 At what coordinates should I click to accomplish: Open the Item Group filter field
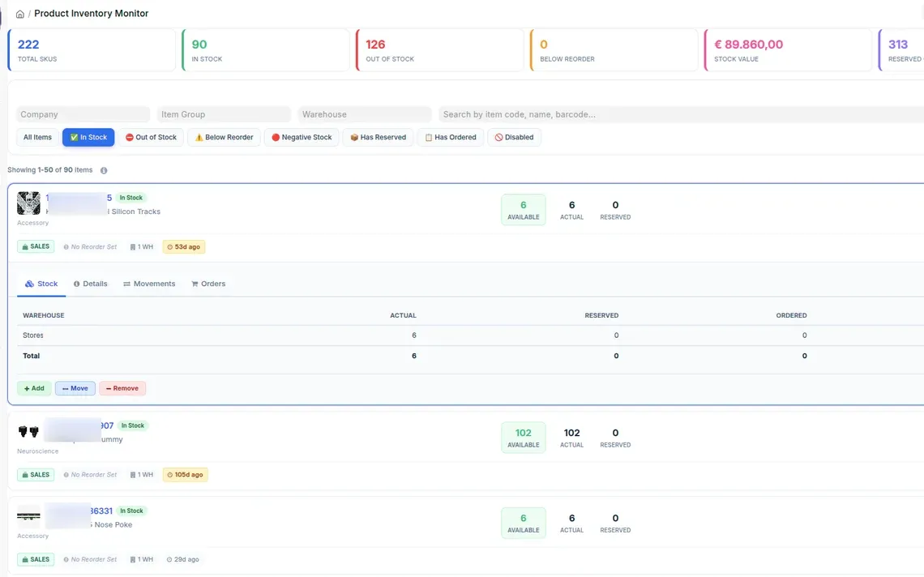[x=224, y=114]
